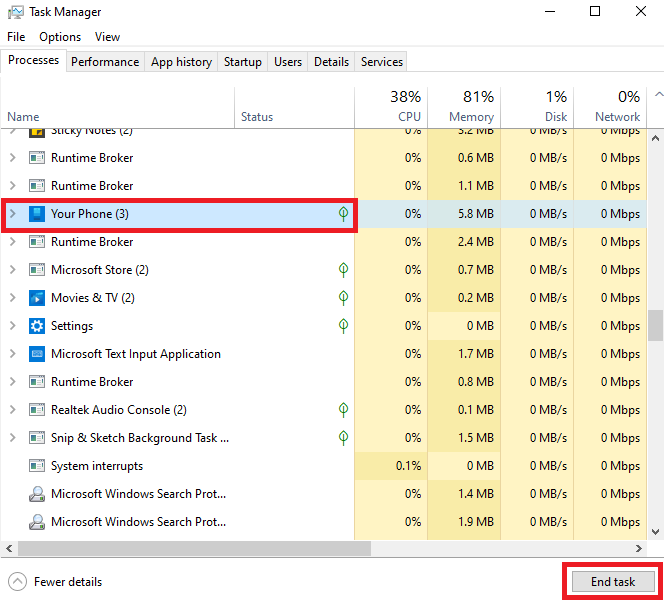Expand the Microsoft Store process group

point(12,270)
